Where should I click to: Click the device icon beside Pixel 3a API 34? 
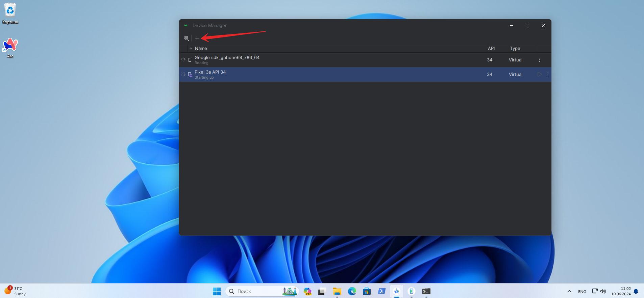(x=190, y=74)
